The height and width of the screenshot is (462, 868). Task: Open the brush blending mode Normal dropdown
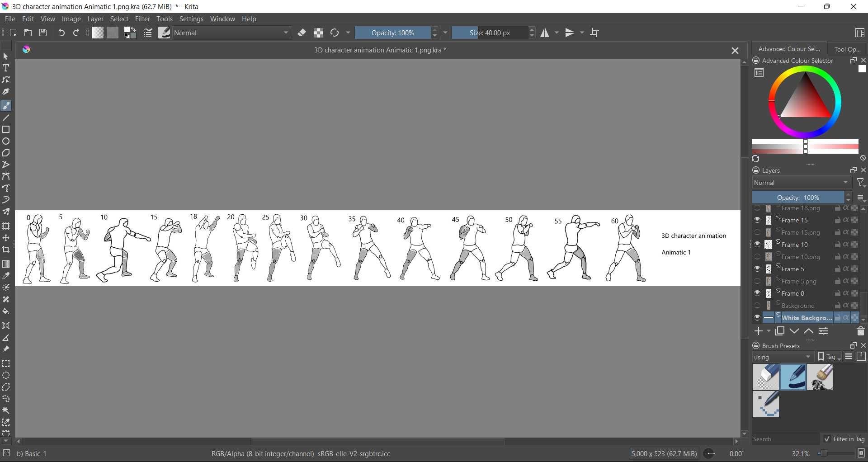click(231, 33)
